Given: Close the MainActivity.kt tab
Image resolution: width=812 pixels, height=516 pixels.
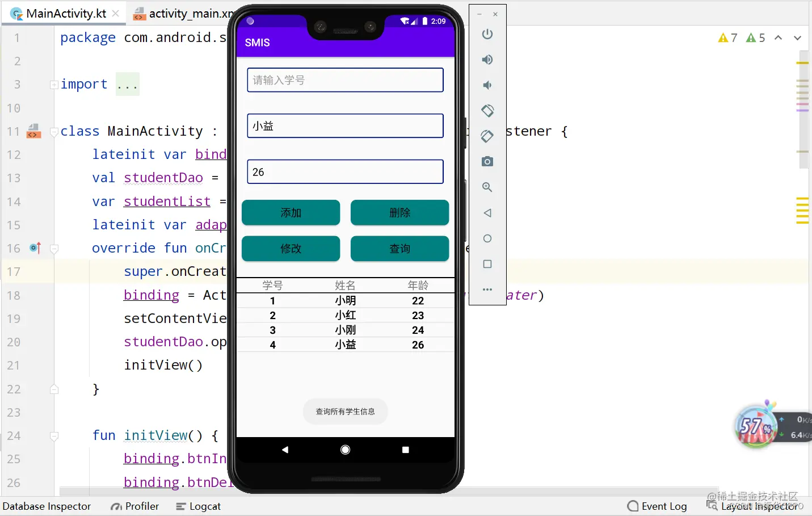Looking at the screenshot, I should click(x=116, y=13).
